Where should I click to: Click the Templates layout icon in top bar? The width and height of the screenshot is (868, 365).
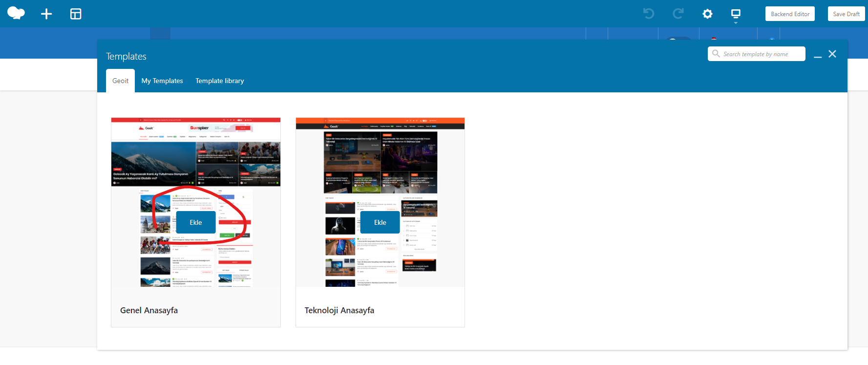pyautogui.click(x=76, y=14)
